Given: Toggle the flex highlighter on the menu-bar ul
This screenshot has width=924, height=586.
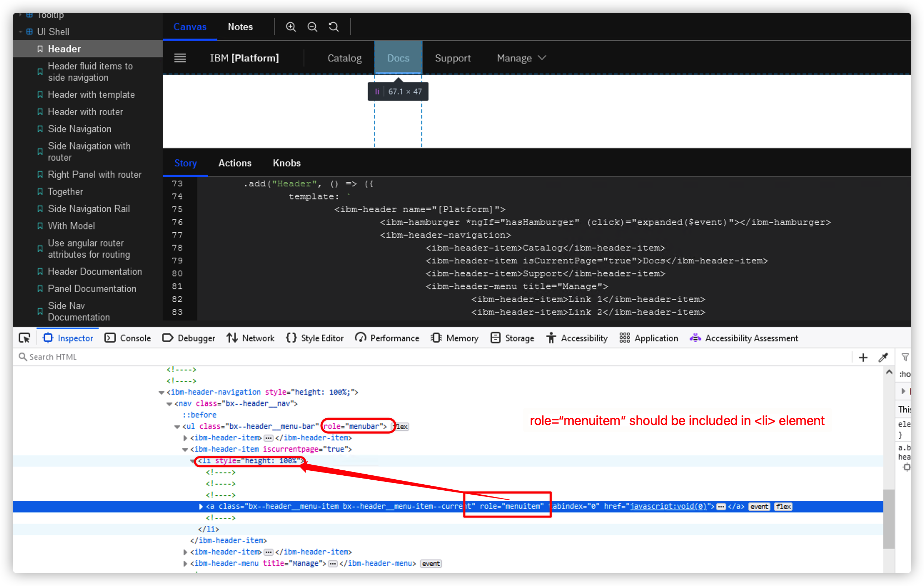Looking at the screenshot, I should click(401, 426).
